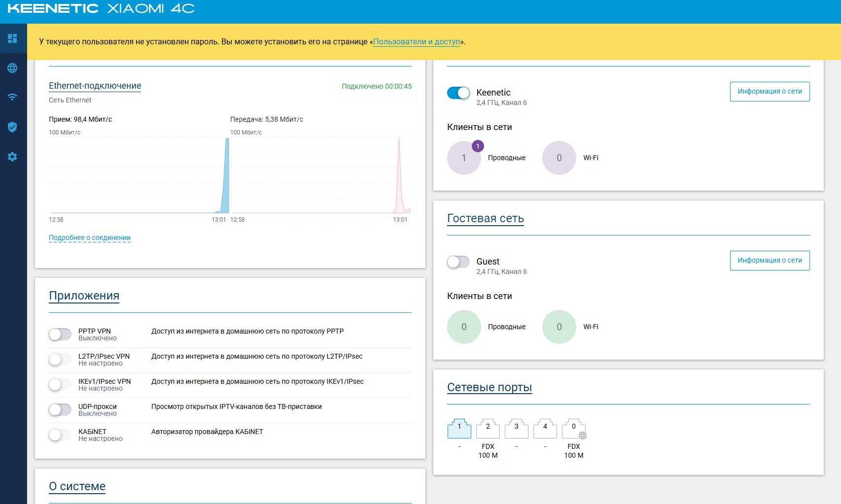Click WAN port 0 icon
The width and height of the screenshot is (841, 504).
click(574, 429)
